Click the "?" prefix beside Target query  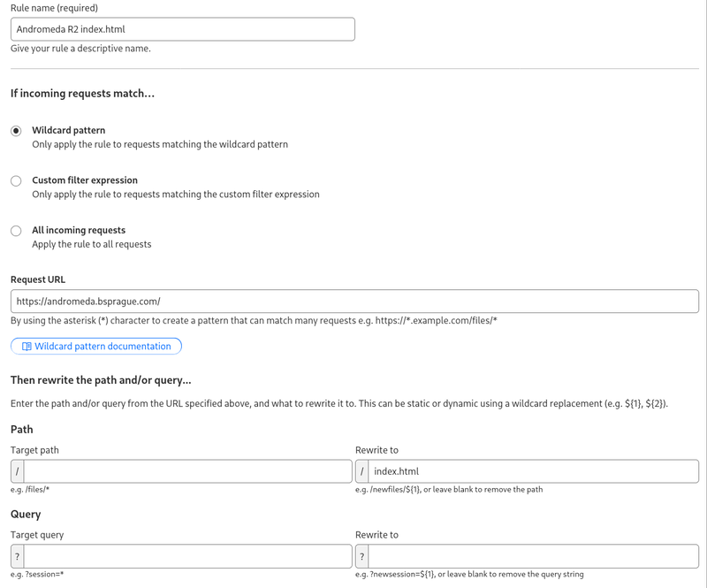pos(15,556)
